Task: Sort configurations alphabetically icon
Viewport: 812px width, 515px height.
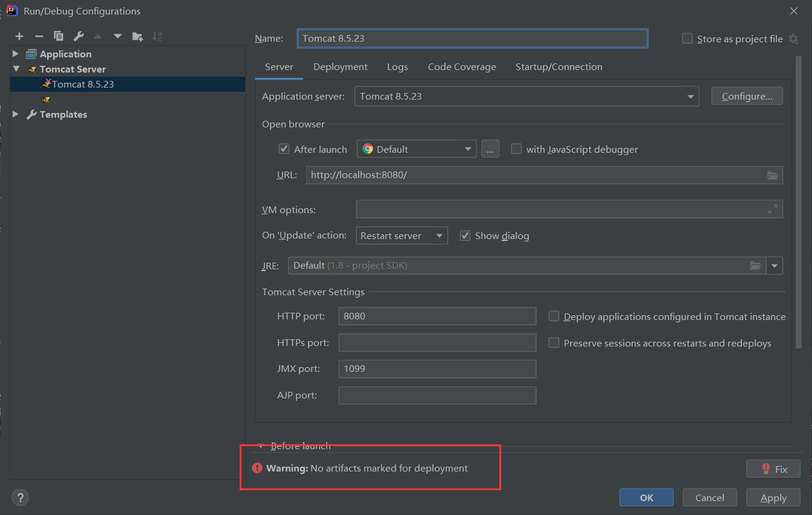Action: (x=157, y=36)
